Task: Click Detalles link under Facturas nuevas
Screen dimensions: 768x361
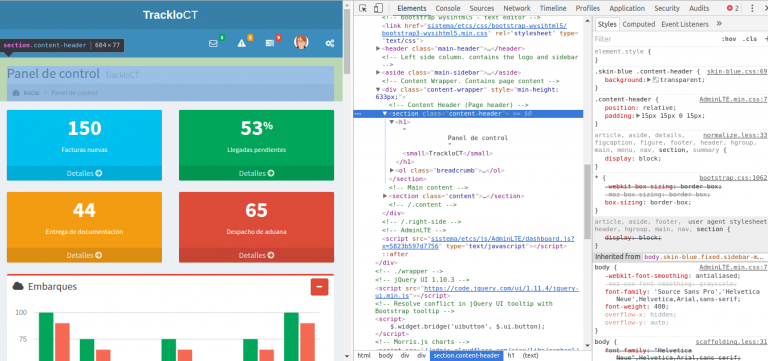Action: coord(84,173)
